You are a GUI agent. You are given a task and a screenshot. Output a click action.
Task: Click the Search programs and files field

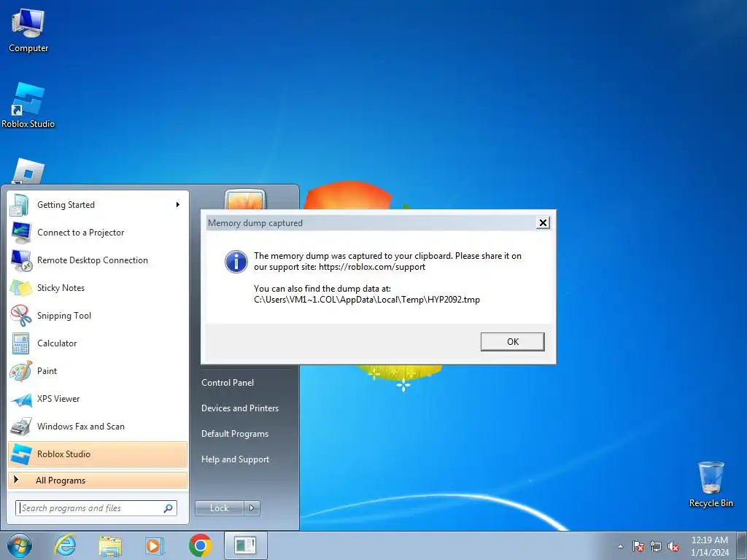click(96, 508)
